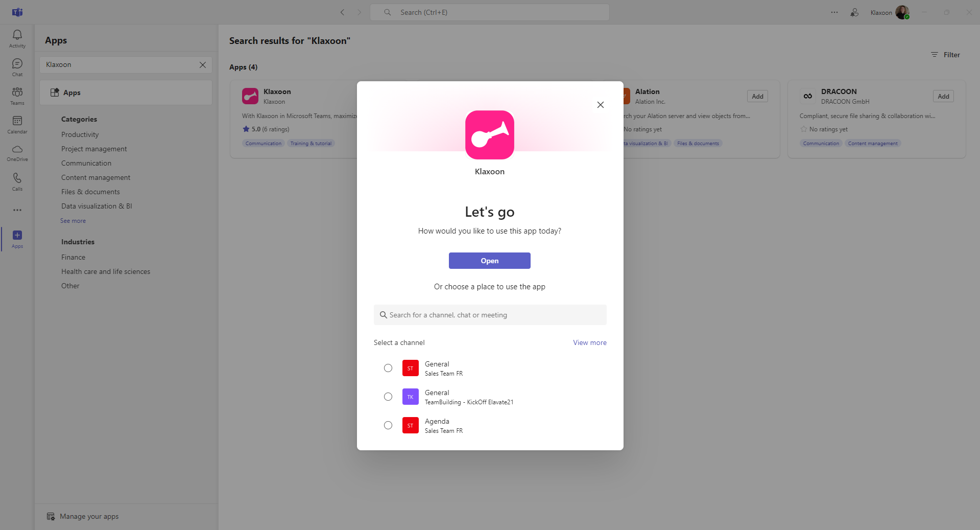Select Agenda channel radio button
Screen dimensions: 980x530
(x=388, y=426)
